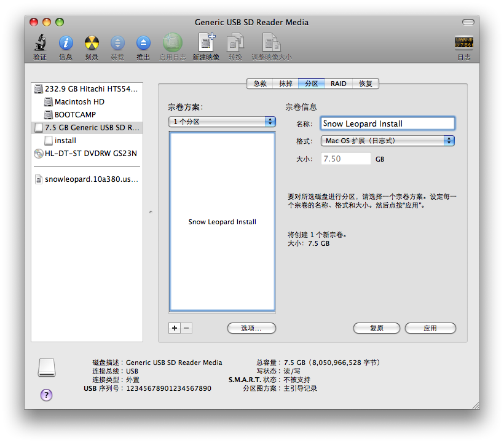
Task: Click USB serial 12345678901234567890
Action: (169, 388)
